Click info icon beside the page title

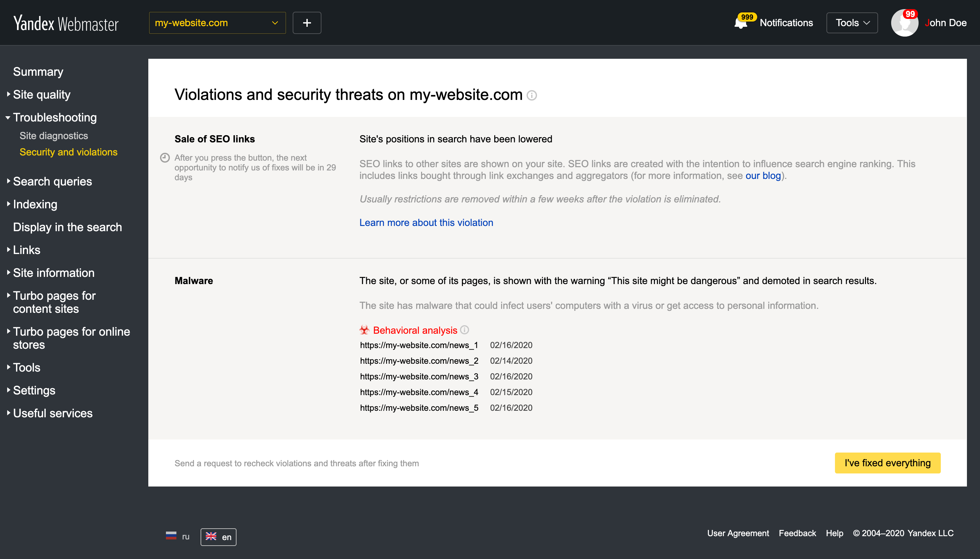[532, 95]
